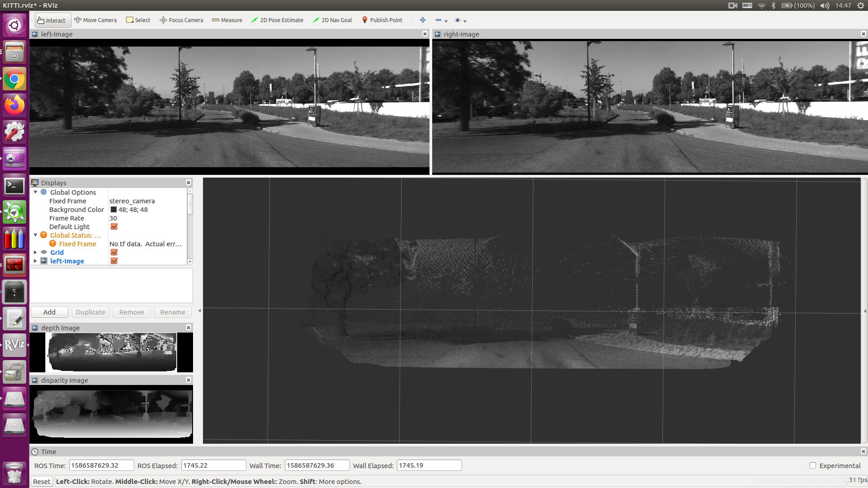Image resolution: width=868 pixels, height=488 pixels.
Task: Click the Displays panel scroll down arrow
Action: click(190, 262)
